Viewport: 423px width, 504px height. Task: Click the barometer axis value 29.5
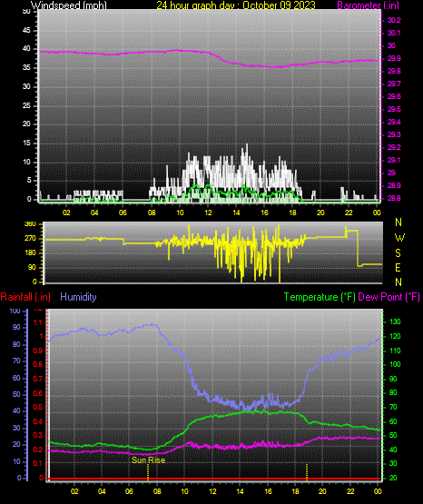(x=394, y=109)
